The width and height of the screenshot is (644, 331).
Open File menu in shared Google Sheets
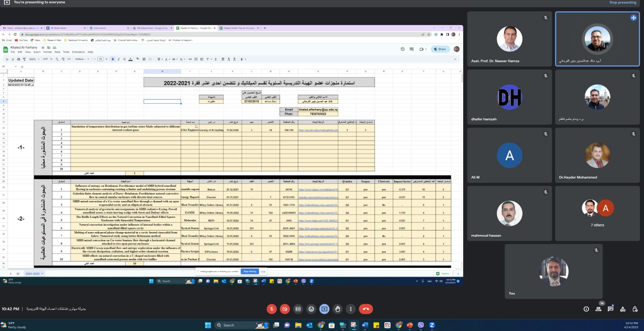click(x=13, y=52)
